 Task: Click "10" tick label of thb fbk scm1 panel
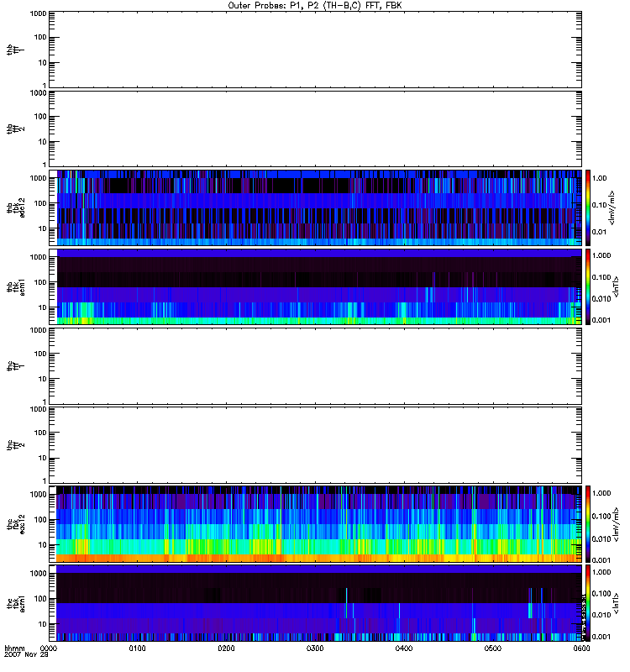coord(43,307)
